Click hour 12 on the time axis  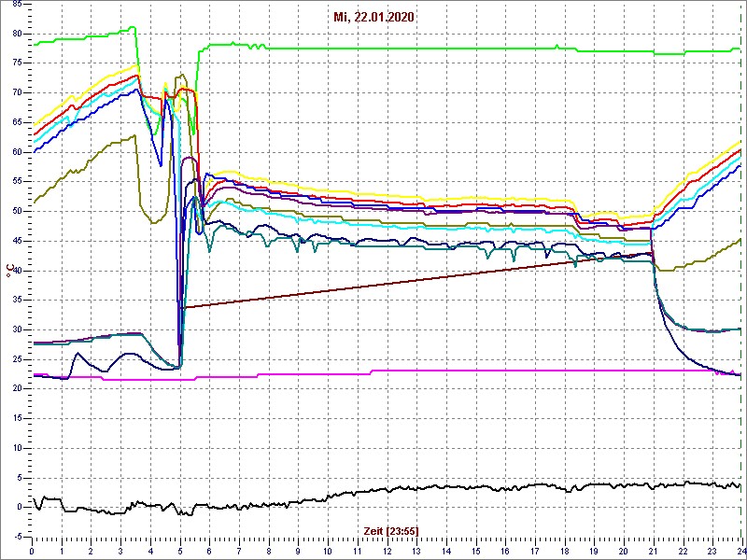(x=387, y=550)
